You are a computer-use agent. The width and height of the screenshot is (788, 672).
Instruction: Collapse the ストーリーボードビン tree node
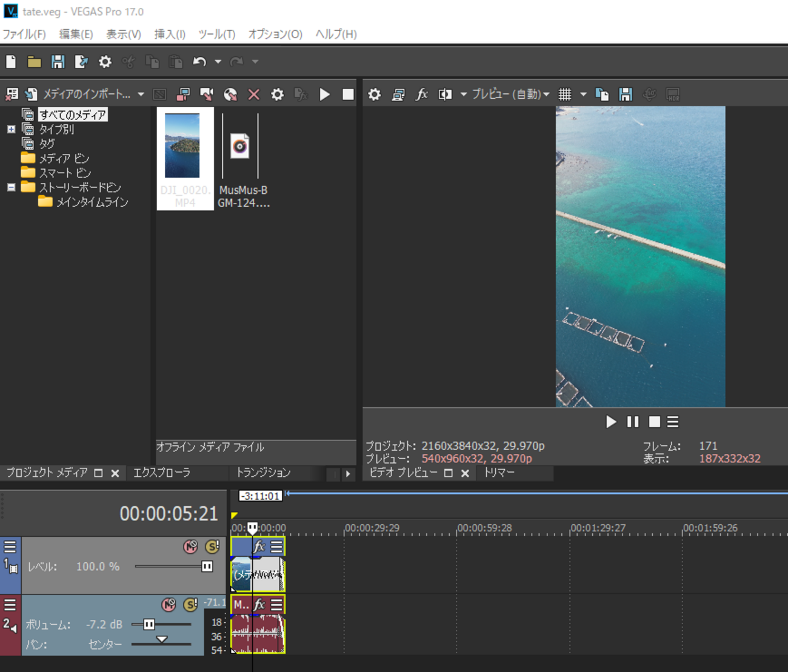[11, 187]
